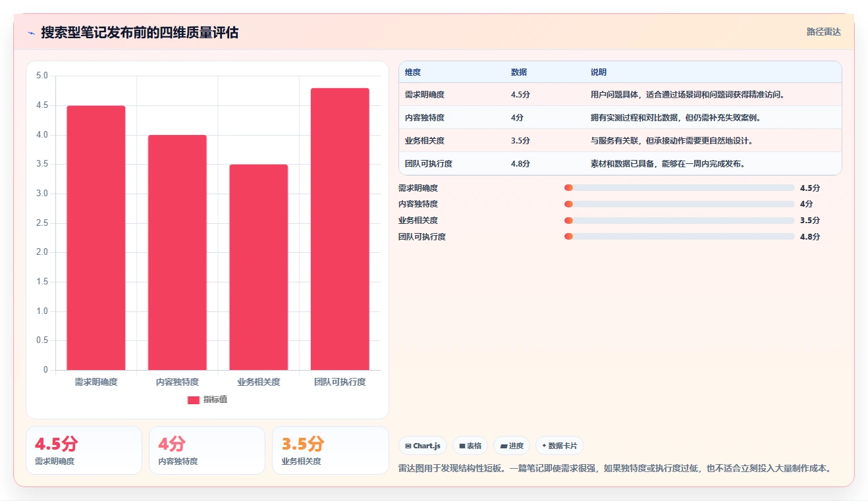Click the 数据 table column header

pos(519,72)
